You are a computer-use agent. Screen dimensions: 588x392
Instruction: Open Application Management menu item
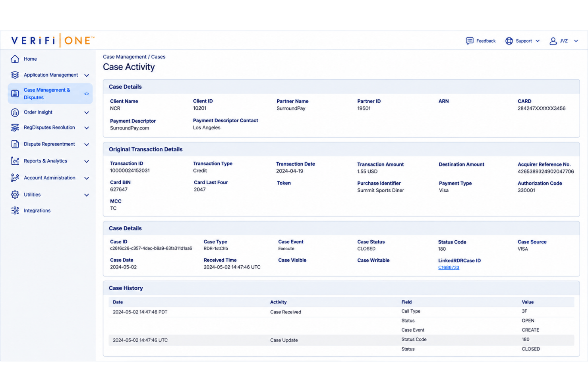(x=51, y=75)
